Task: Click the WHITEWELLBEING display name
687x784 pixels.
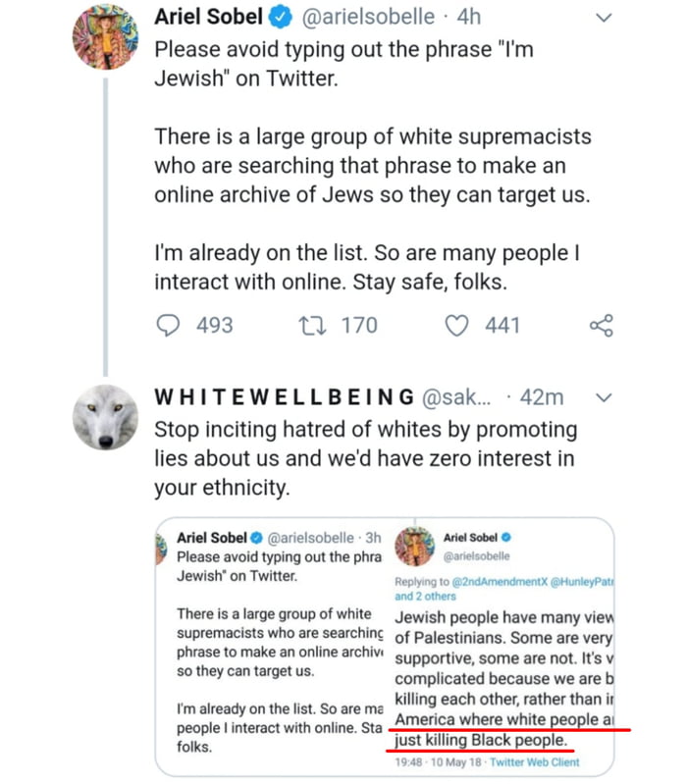Action: (284, 396)
